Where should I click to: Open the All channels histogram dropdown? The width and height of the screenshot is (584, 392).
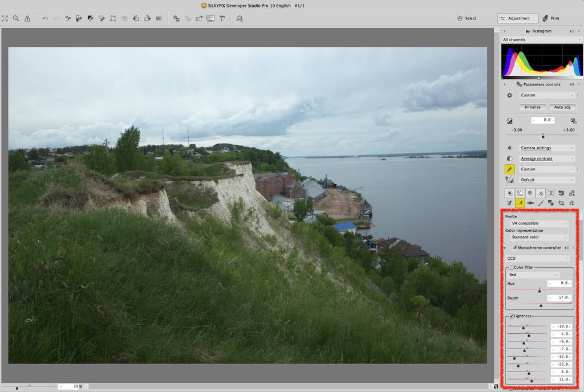pyautogui.click(x=541, y=40)
